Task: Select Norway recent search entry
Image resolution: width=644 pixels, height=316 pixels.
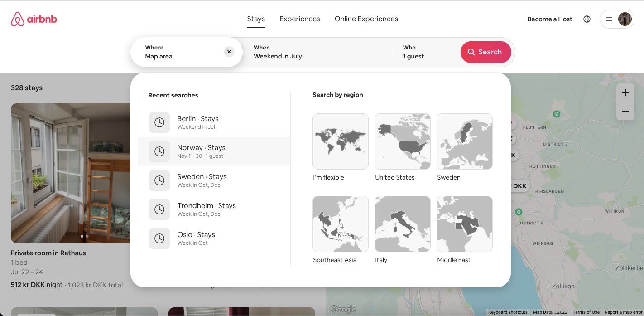Action: point(214,151)
